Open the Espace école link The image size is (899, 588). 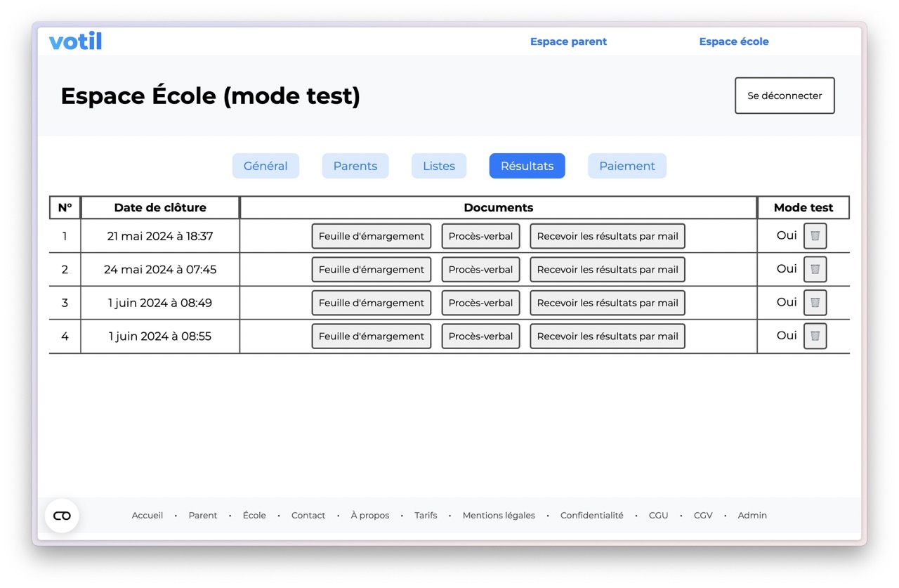tap(733, 41)
